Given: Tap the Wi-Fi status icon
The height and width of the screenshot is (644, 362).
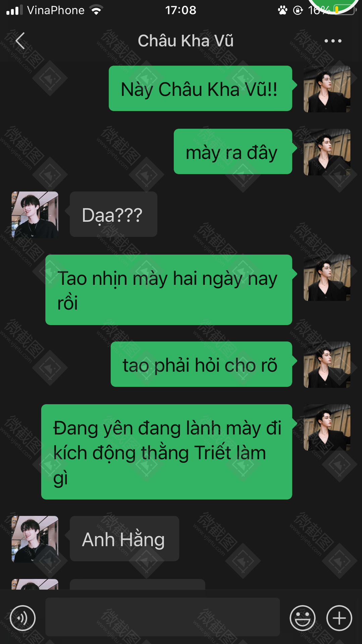Looking at the screenshot, I should [x=96, y=10].
